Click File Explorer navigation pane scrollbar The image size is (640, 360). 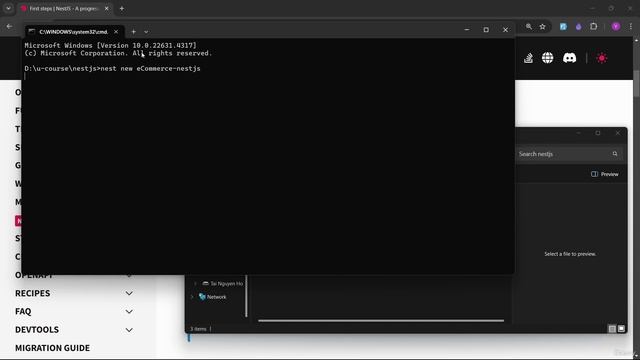click(246, 296)
